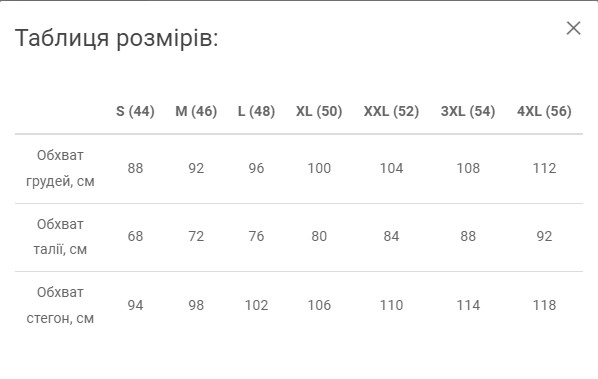Viewport: 598px width, 379px height.
Task: Select the 4XL (56) size header
Action: pos(544,111)
